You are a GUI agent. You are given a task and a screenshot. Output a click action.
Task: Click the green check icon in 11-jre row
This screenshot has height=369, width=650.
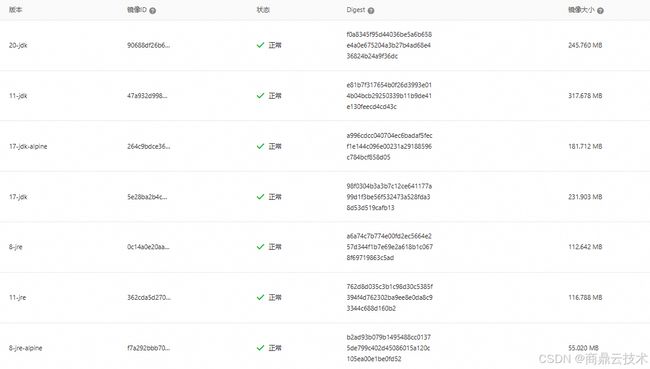point(260,298)
